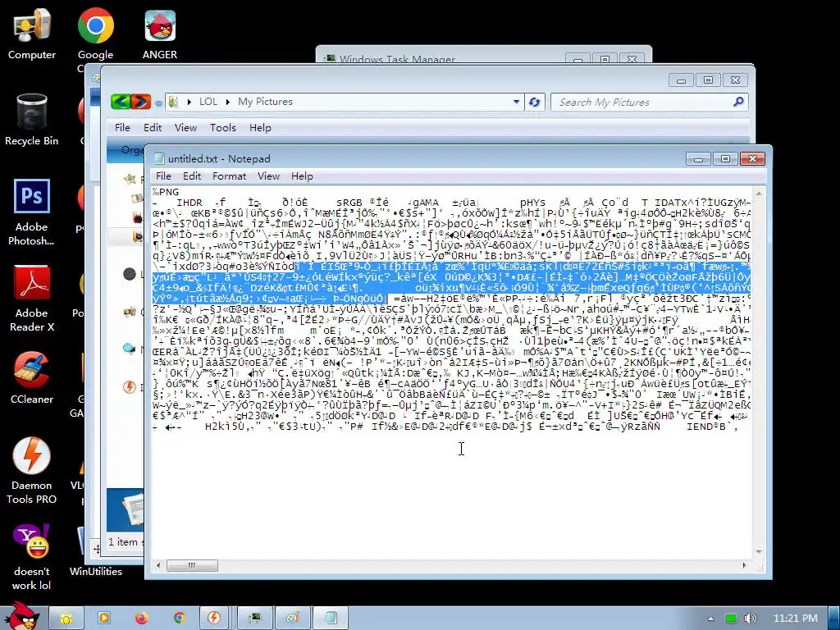
Task: Click the green monitor tray icon
Action: tap(731, 619)
